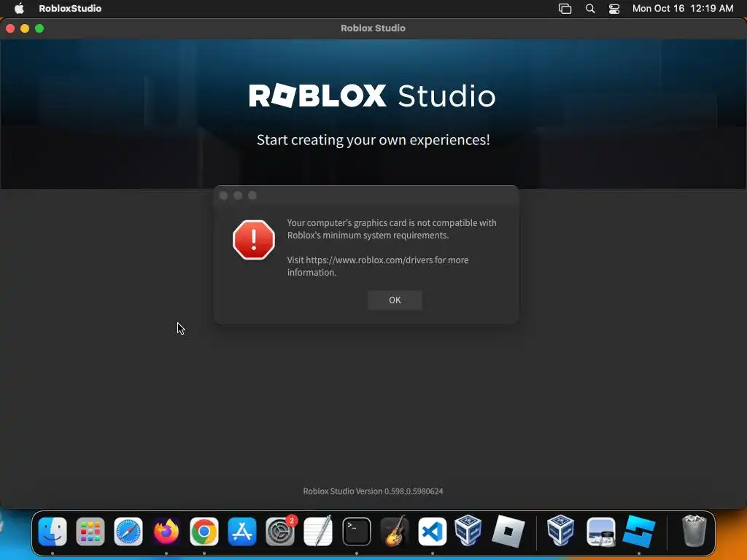The image size is (747, 560).
Task: Launch Safari from the Dock
Action: click(128, 532)
